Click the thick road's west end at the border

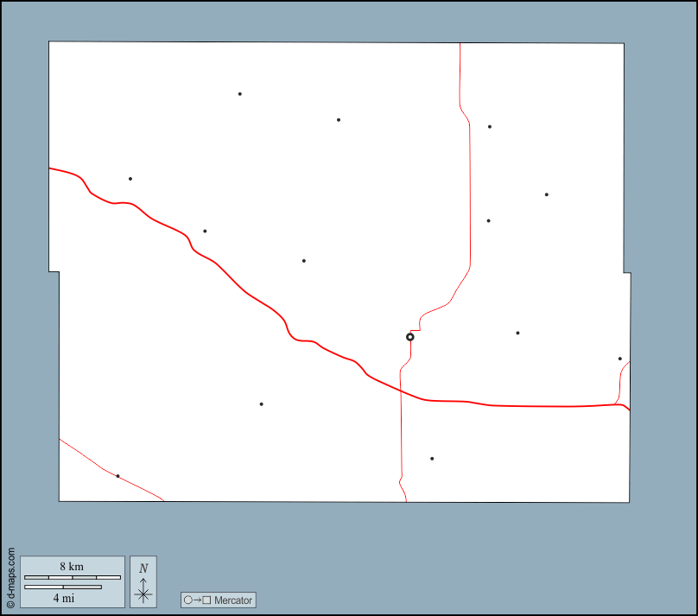(50, 168)
